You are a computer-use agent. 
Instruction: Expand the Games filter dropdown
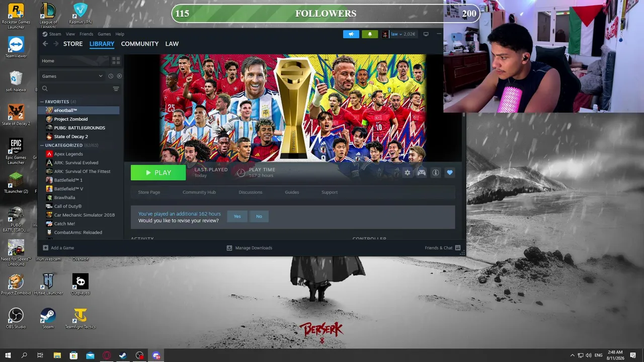point(72,76)
